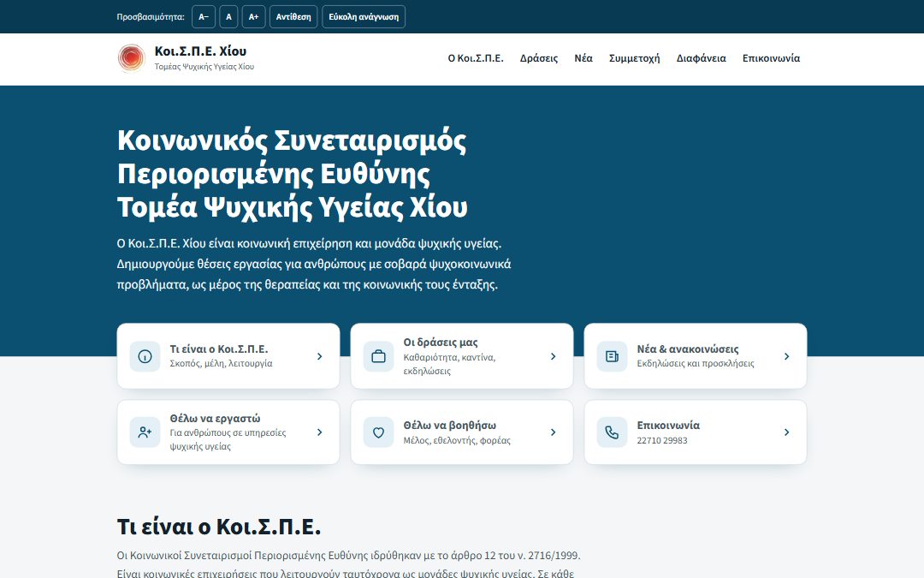Viewport: 924px width, 578px height.
Task: Increase font size with A+ button
Action: point(253,16)
